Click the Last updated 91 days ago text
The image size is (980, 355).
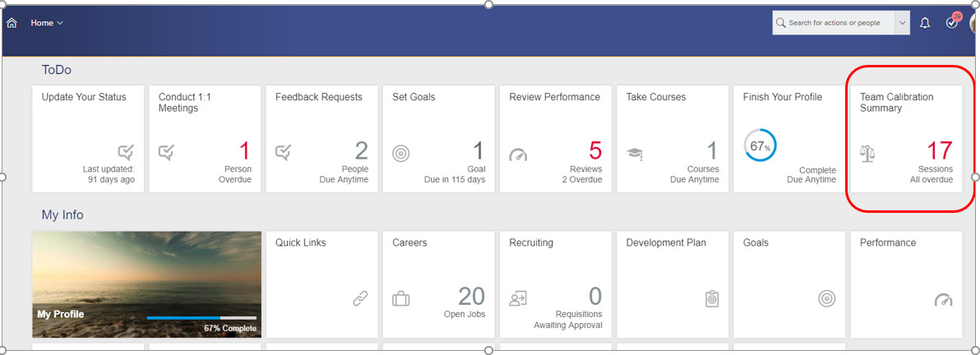(109, 174)
